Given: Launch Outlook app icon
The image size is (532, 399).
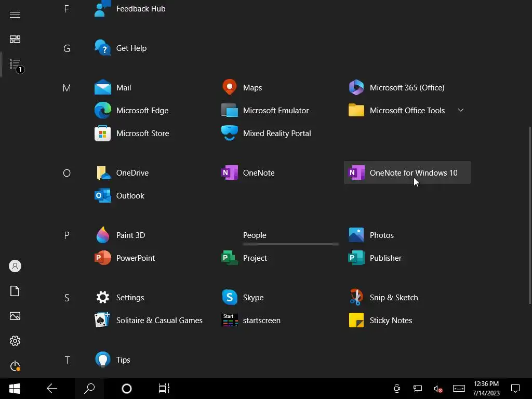Looking at the screenshot, I should click(x=102, y=195).
